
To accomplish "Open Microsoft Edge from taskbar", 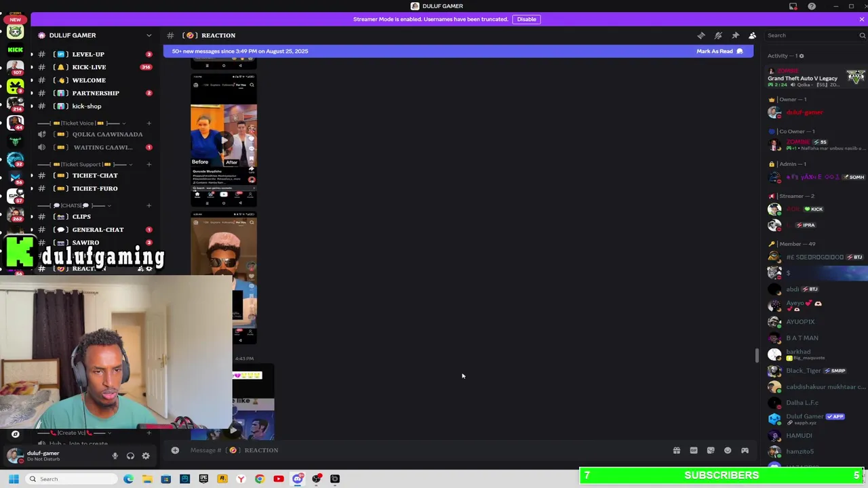I will (128, 479).
